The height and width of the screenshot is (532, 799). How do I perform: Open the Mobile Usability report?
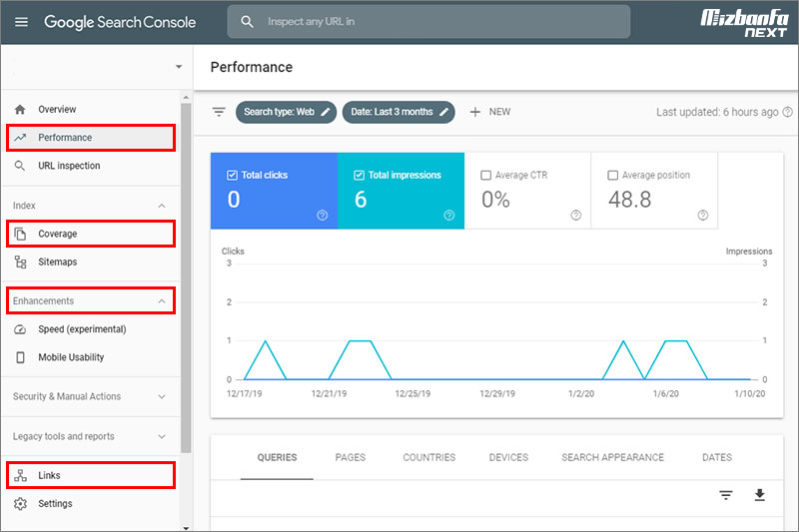pyautogui.click(x=71, y=357)
